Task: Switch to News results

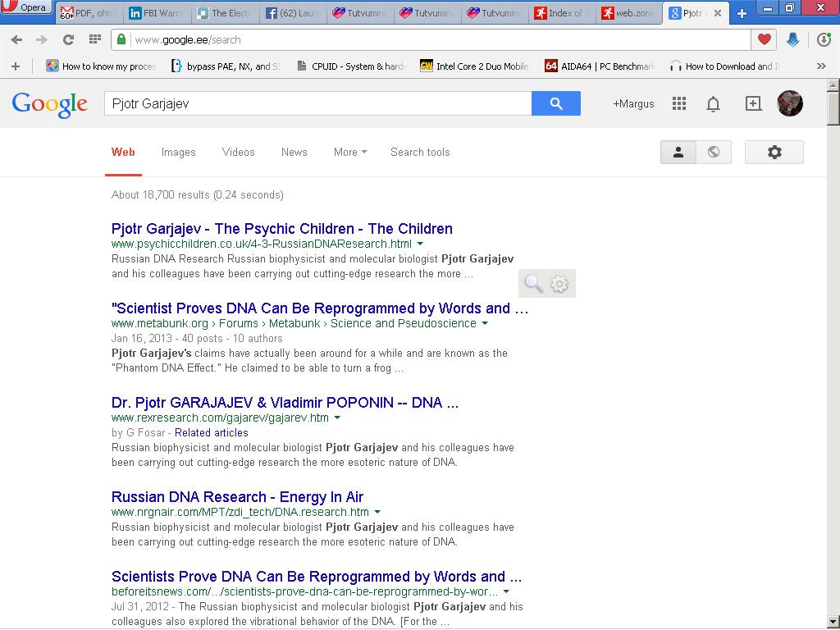Action: click(x=294, y=152)
